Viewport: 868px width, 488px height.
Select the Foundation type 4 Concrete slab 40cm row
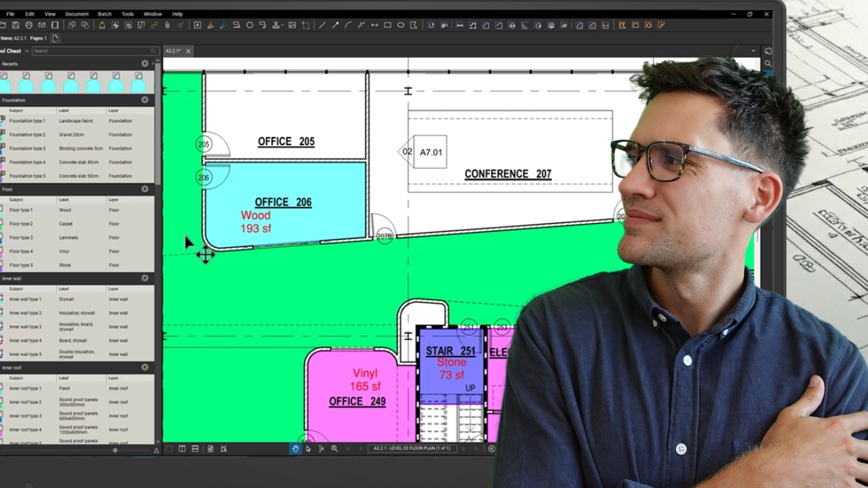[77, 162]
